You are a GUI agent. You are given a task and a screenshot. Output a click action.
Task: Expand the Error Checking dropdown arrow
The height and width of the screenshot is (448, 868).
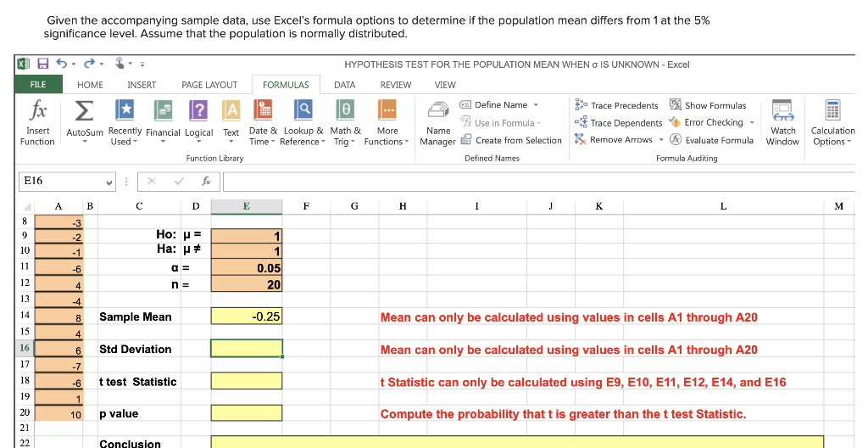(752, 122)
